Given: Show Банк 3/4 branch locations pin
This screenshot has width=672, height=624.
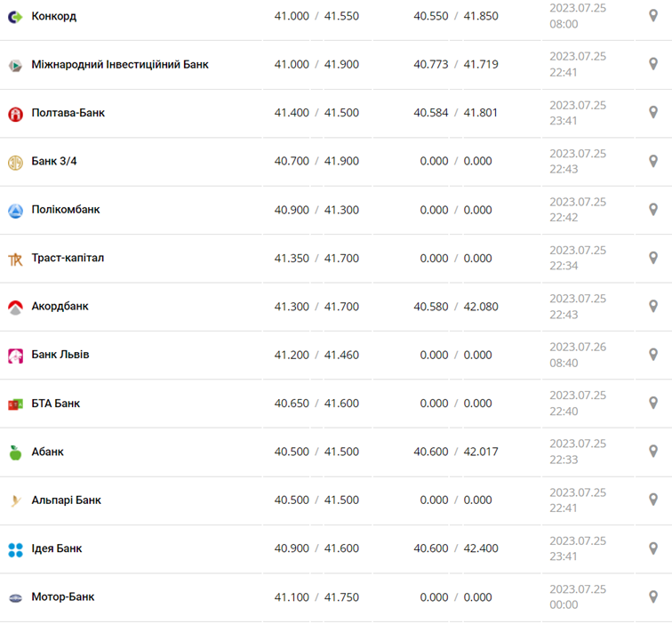Looking at the screenshot, I should [653, 161].
